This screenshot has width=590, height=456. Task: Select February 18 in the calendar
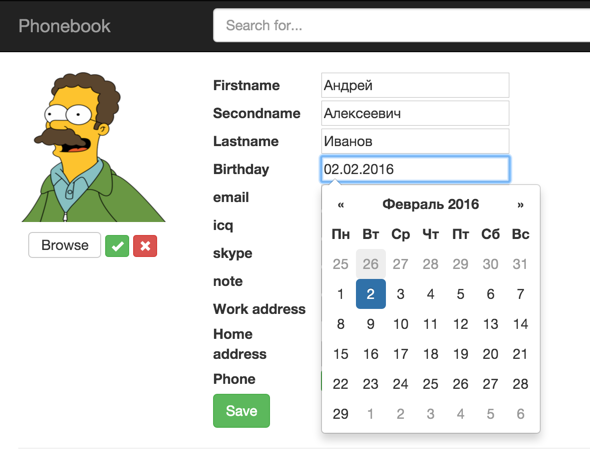[x=430, y=354]
